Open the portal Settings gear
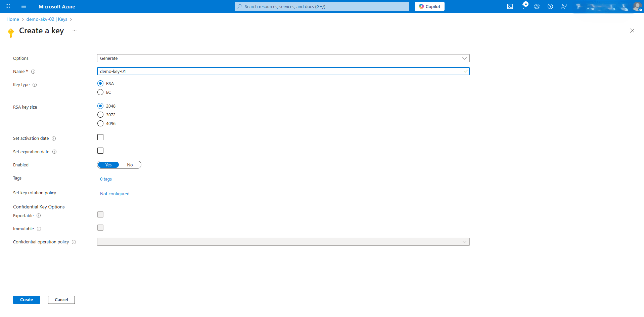The height and width of the screenshot is (317, 644). [x=537, y=6]
